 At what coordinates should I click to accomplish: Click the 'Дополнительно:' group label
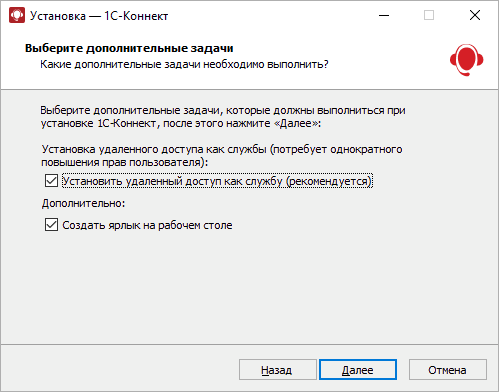(83, 203)
